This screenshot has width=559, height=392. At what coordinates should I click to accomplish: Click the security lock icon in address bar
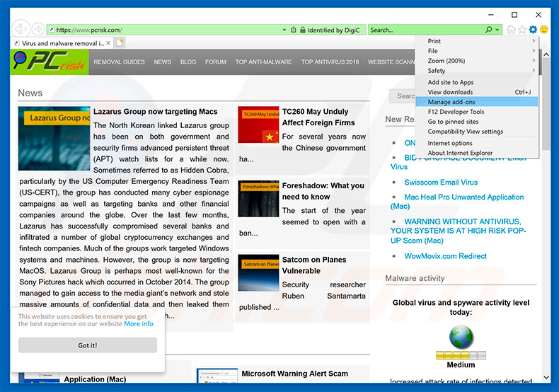pos(302,30)
